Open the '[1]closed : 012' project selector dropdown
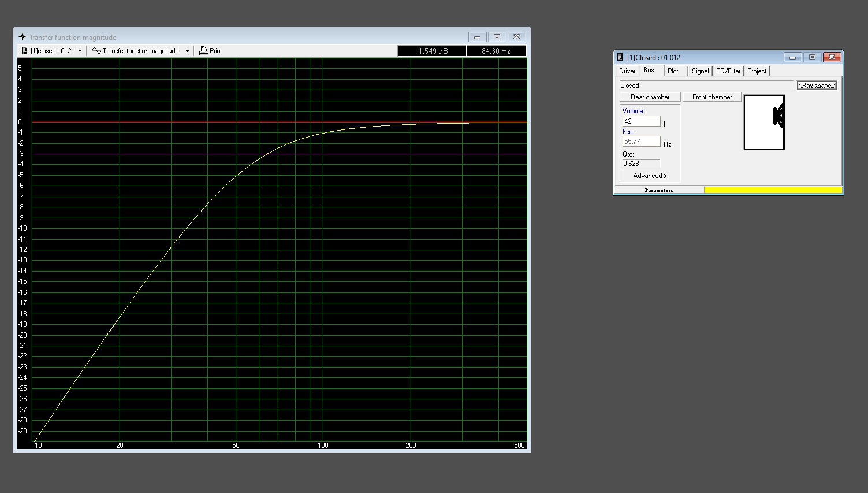This screenshot has width=868, height=493. (x=80, y=51)
